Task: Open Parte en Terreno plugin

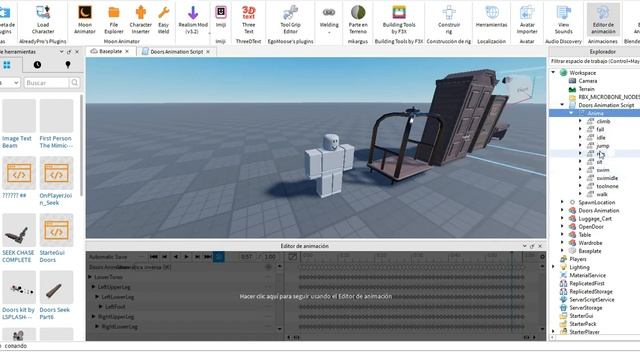Action: 358,19
